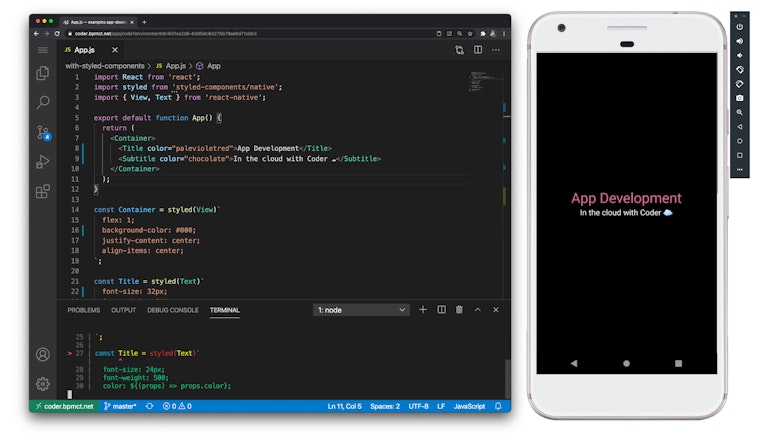The image size is (768, 437).
Task: Click the code minimap
Action: point(486,81)
